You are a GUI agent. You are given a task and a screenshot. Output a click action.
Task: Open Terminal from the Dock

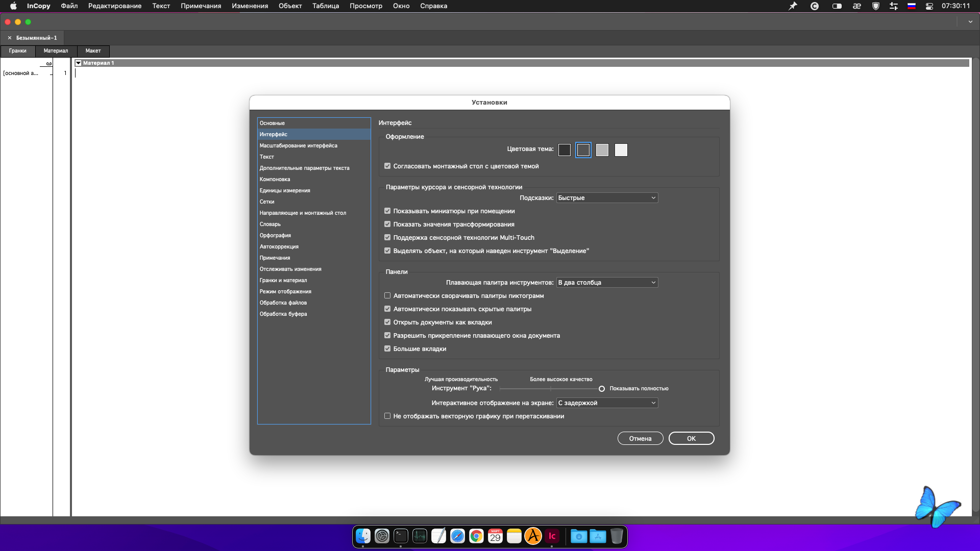(x=401, y=536)
